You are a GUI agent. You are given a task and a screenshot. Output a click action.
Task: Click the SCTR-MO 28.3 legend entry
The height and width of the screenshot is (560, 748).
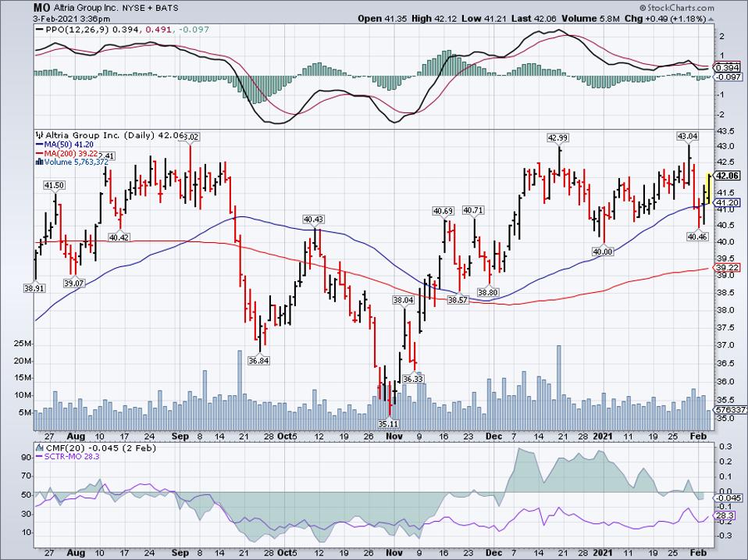tap(68, 457)
